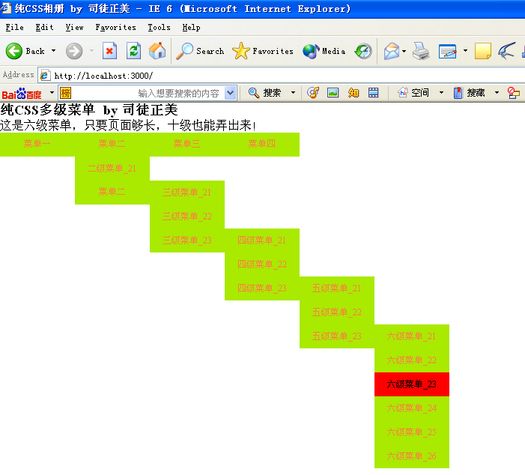The image size is (525, 475).
Task: Open the Search pane magnifier
Action: point(185,51)
